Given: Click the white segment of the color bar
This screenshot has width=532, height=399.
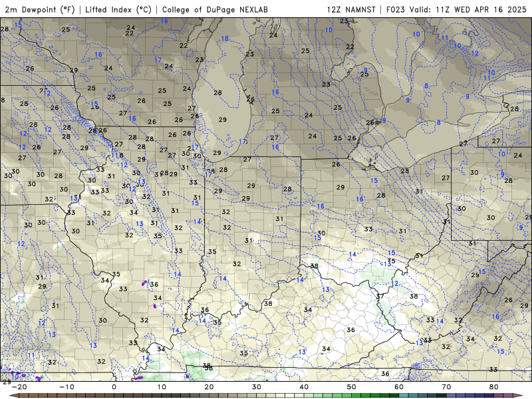Looking at the screenshot, I should (x=290, y=396).
